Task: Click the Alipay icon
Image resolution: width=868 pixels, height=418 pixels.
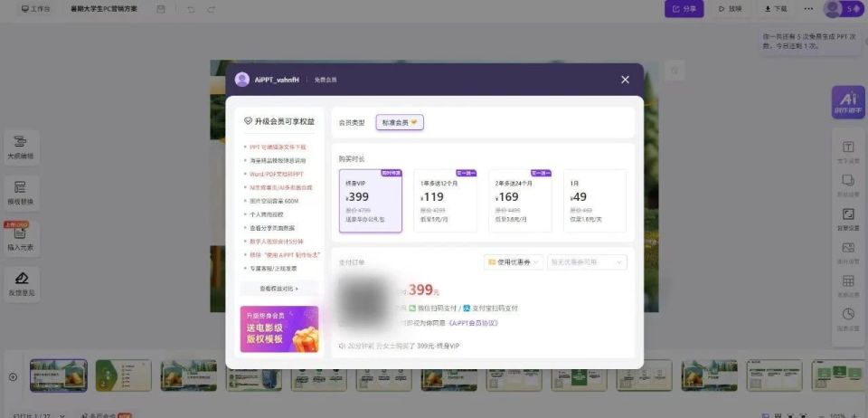Action: 467,309
